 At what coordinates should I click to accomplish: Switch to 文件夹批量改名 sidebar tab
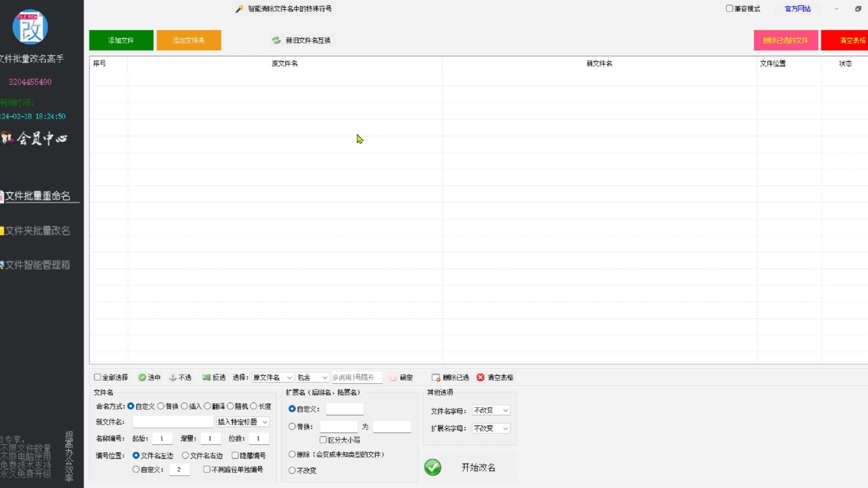pos(36,231)
